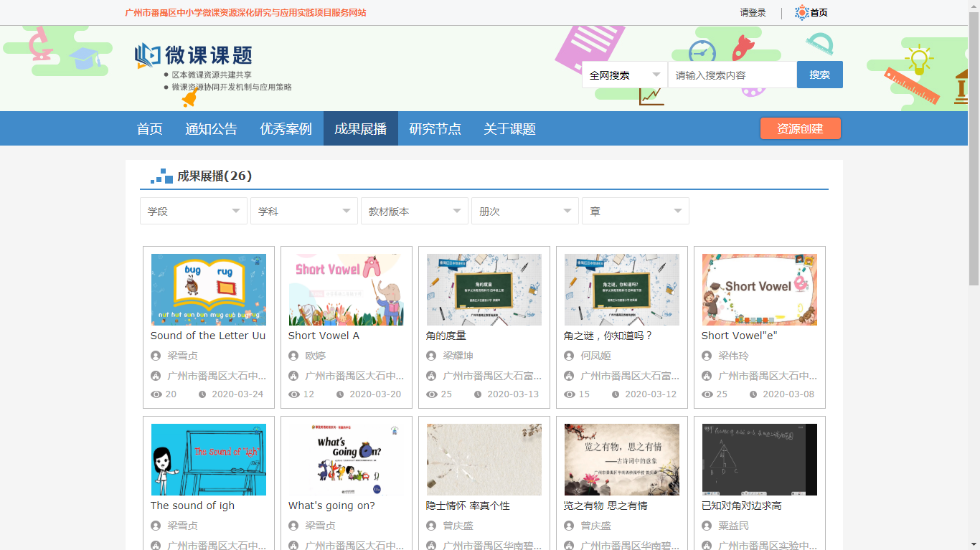This screenshot has width=980, height=550.
Task: Click the site title link at top left
Action: coord(245,12)
